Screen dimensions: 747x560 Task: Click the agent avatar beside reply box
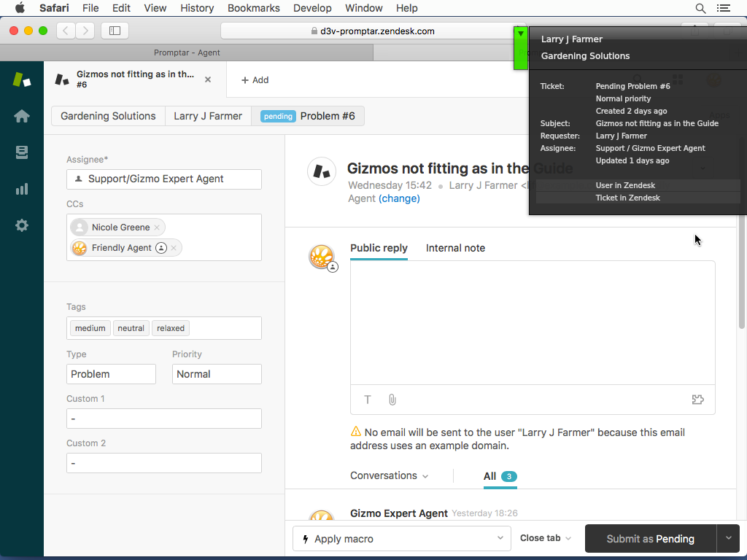coord(322,257)
